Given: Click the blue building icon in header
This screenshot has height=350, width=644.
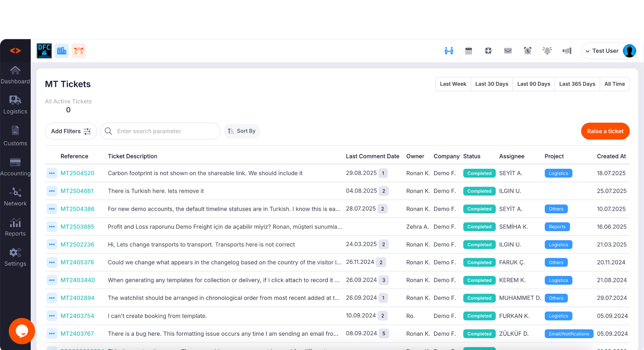Looking at the screenshot, I should [62, 51].
